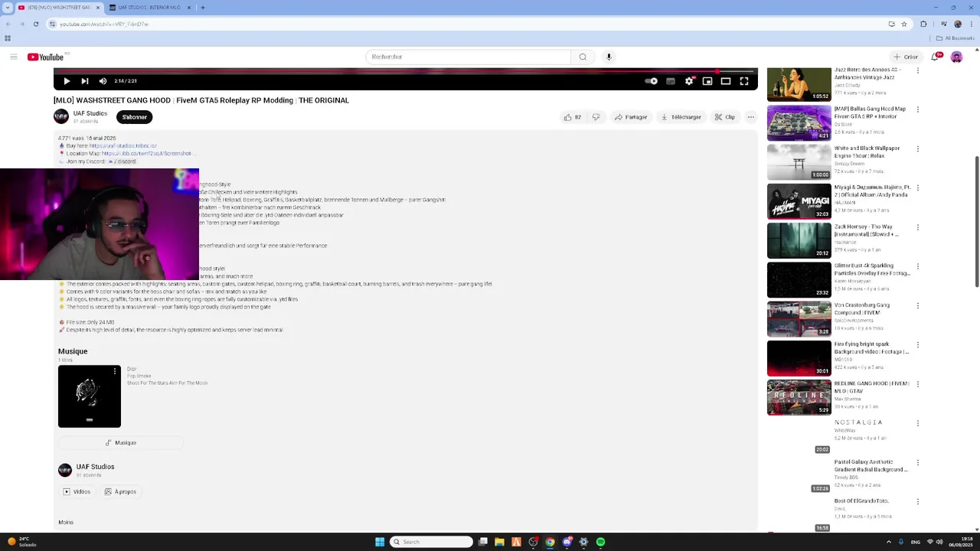Mute the video volume icon

[x=103, y=81]
